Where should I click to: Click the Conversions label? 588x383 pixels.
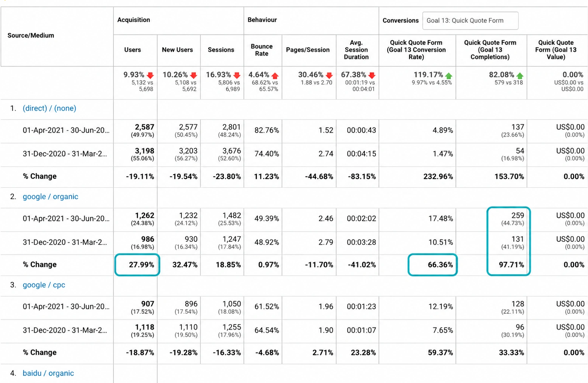click(400, 20)
